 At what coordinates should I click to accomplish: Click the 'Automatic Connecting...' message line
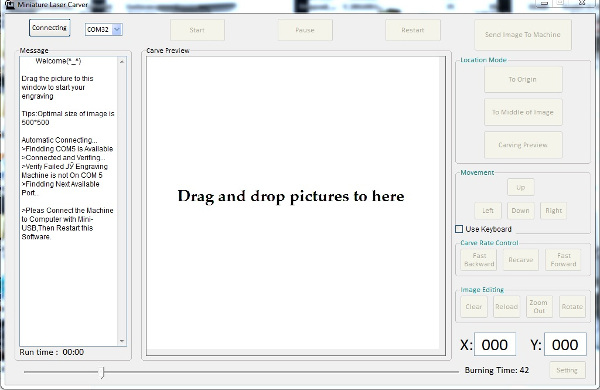[x=59, y=140]
